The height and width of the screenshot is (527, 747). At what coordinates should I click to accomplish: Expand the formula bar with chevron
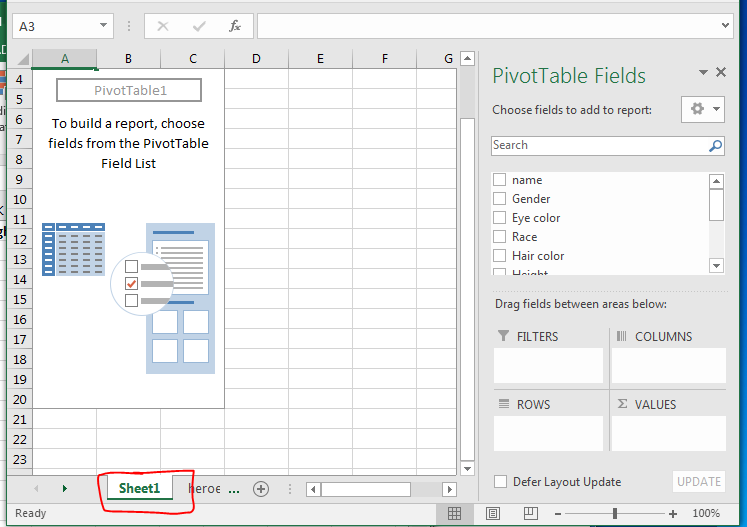(x=725, y=26)
